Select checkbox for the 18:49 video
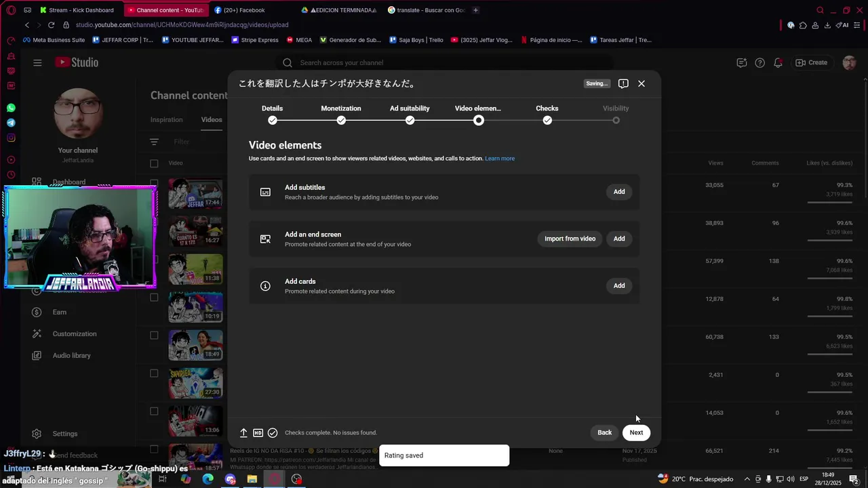Image resolution: width=868 pixels, height=488 pixels. (154, 335)
